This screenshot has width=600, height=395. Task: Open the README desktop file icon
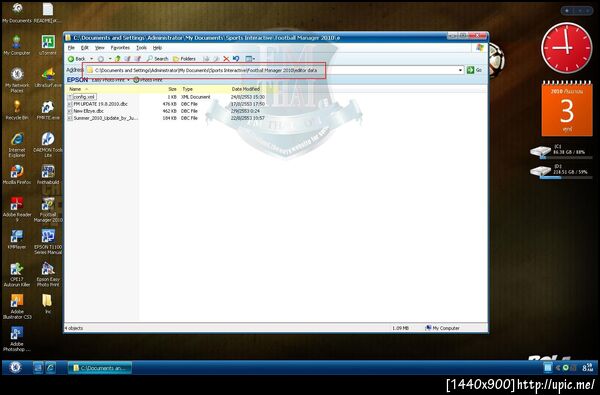(x=48, y=12)
